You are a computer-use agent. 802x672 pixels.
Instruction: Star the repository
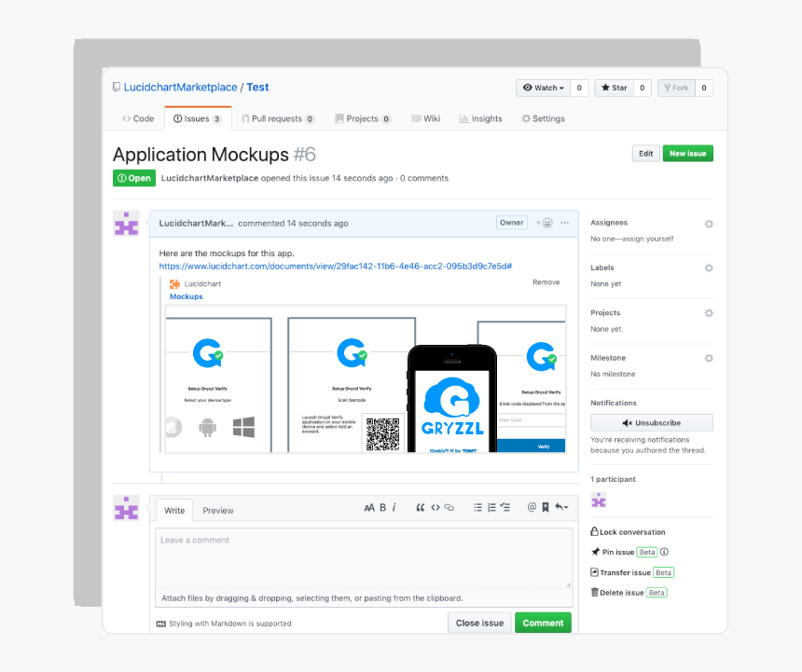point(615,88)
